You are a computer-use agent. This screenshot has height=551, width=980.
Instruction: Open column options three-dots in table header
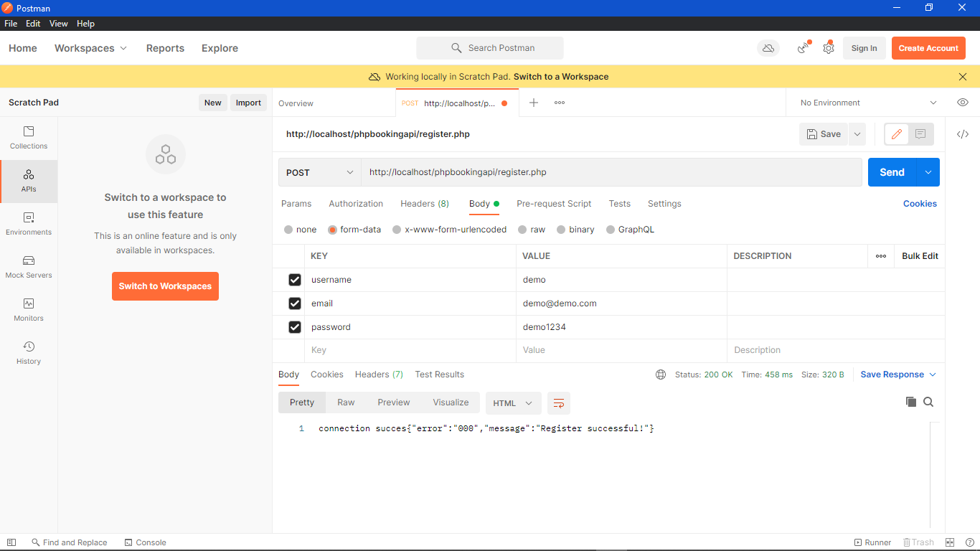(x=881, y=256)
